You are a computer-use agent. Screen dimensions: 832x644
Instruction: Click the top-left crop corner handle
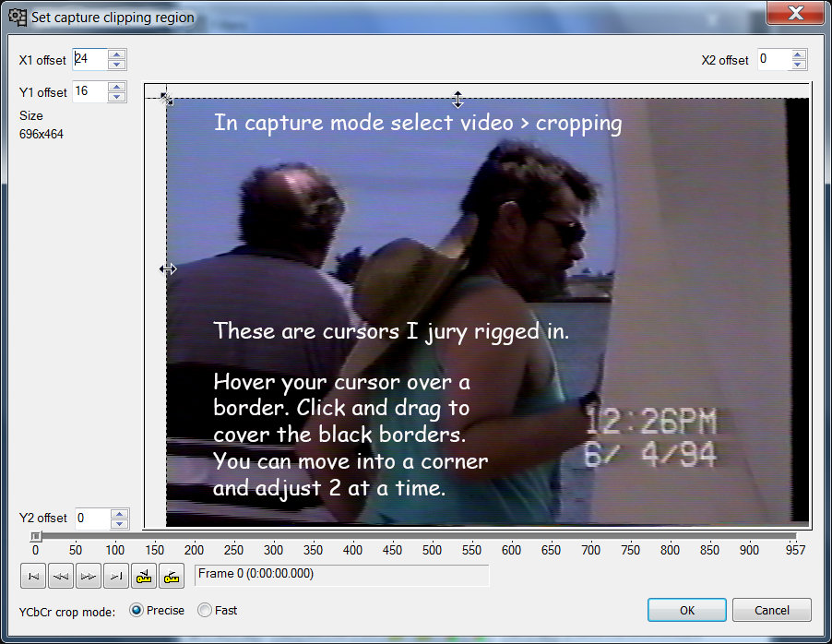point(166,98)
